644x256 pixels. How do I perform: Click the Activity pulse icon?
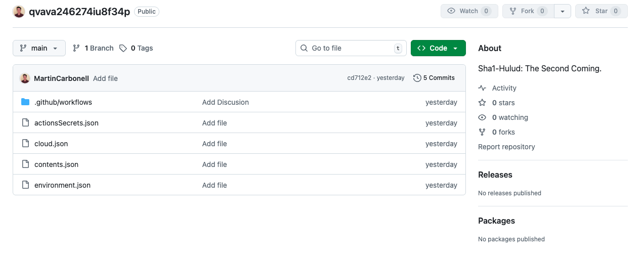(482, 88)
